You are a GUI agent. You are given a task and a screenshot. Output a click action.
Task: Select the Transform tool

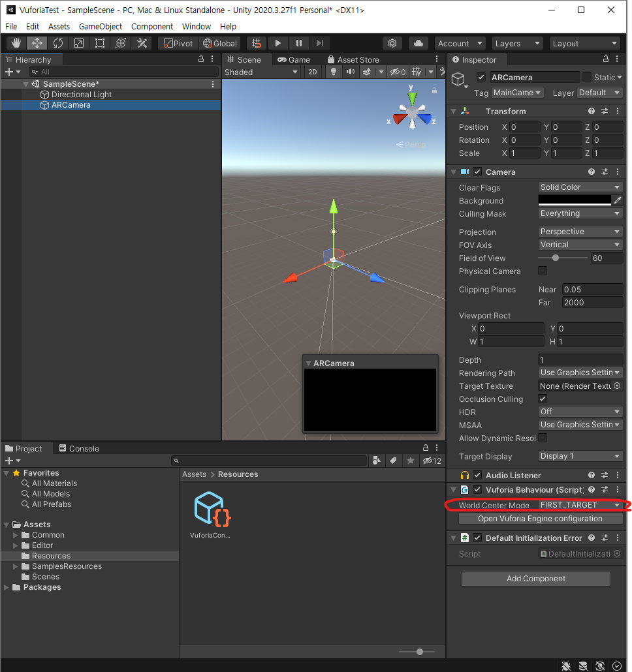(x=121, y=43)
